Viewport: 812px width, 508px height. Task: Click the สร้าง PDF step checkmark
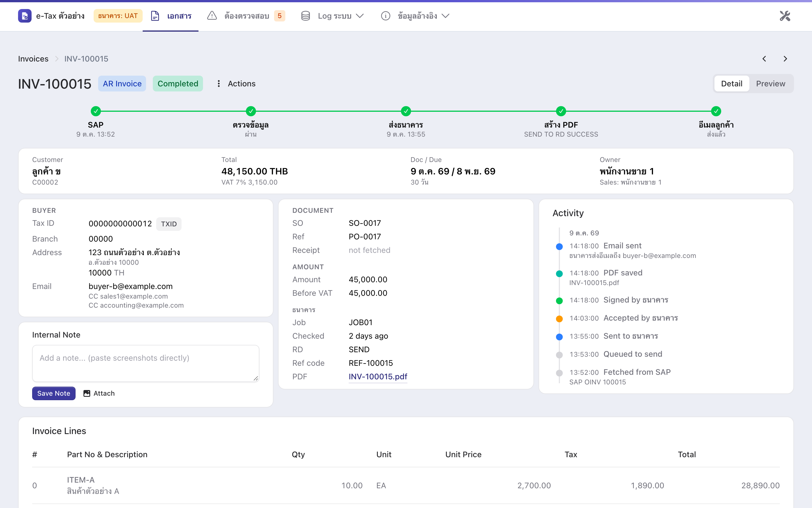(x=561, y=111)
